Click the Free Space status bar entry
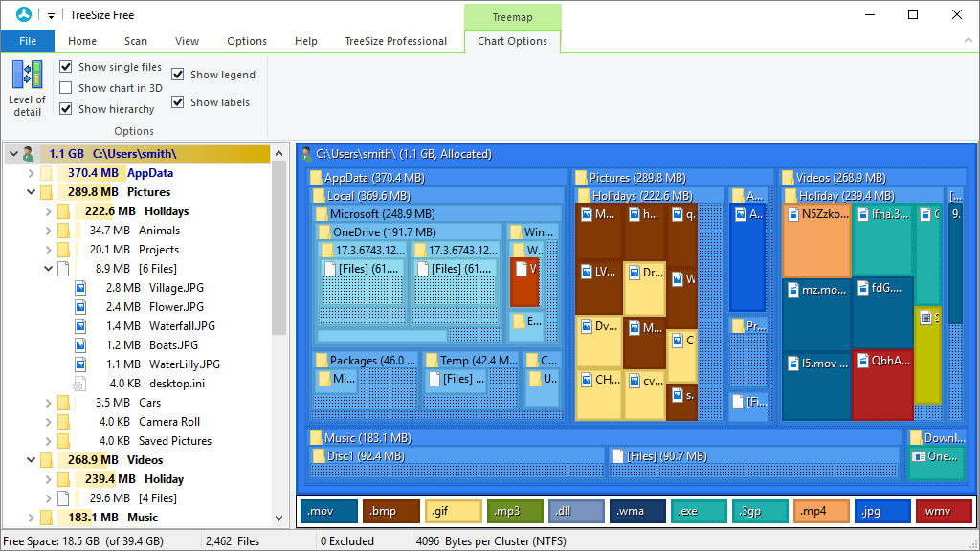This screenshot has width=980, height=551. click(x=83, y=541)
